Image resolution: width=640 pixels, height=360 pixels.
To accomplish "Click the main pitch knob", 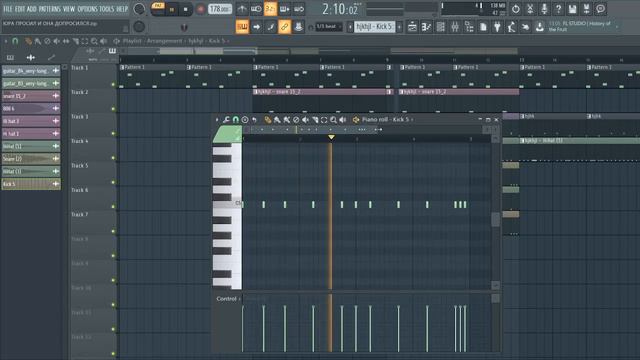I will pos(139,27).
